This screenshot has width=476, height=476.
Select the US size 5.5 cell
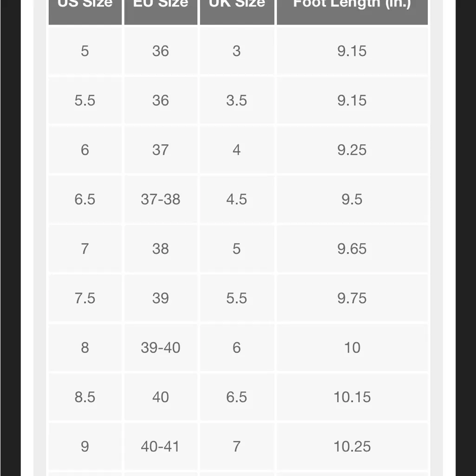click(85, 100)
